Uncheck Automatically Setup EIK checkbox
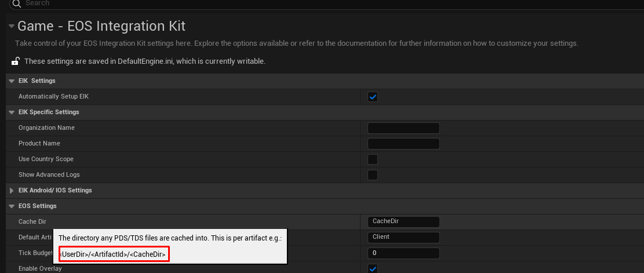This screenshot has height=273, width=644. (373, 97)
